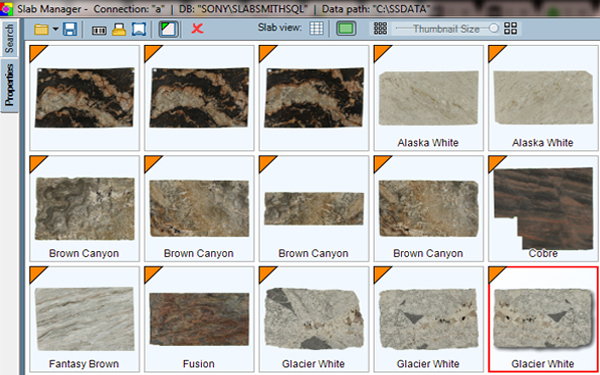The height and width of the screenshot is (375, 600).
Task: Switch slab view to the grid icon
Action: (316, 28)
